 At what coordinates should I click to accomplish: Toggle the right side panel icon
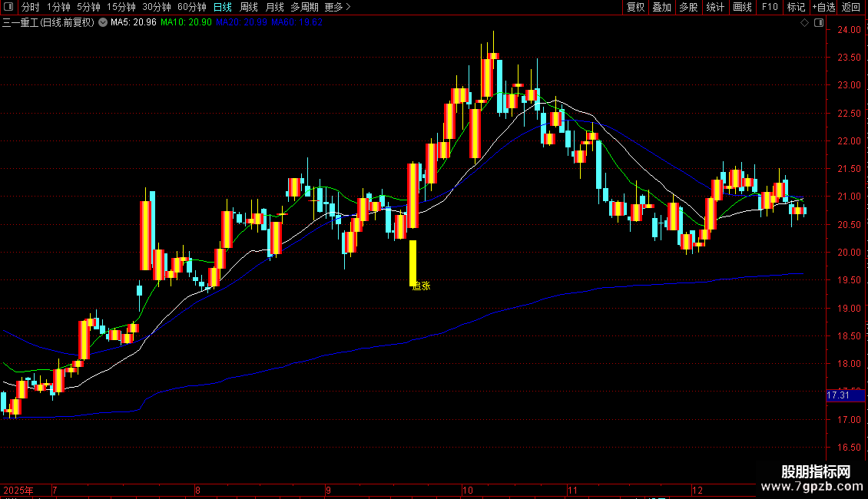pos(819,23)
